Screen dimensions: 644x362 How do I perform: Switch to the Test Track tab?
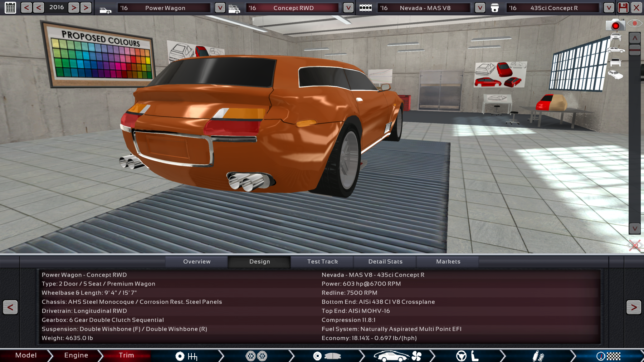tap(322, 261)
